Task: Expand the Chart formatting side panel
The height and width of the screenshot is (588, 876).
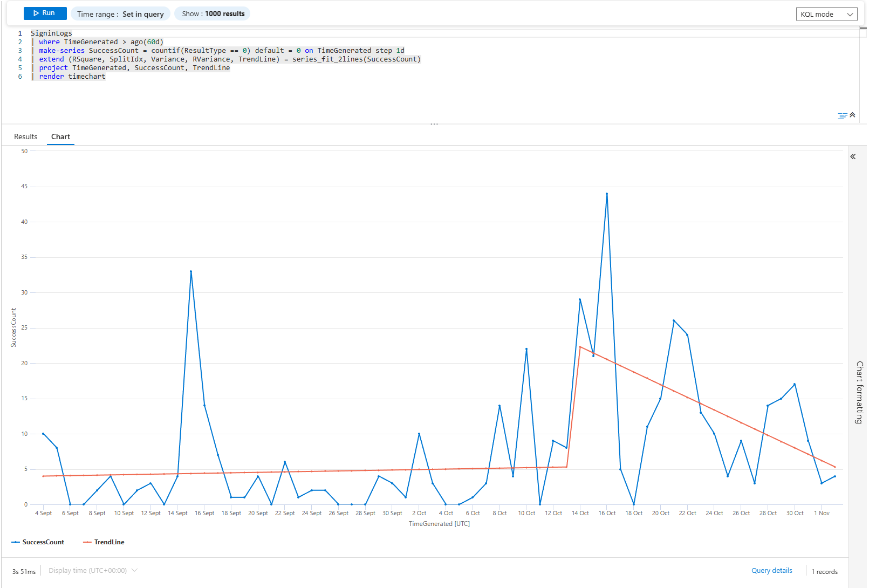Action: 853,157
